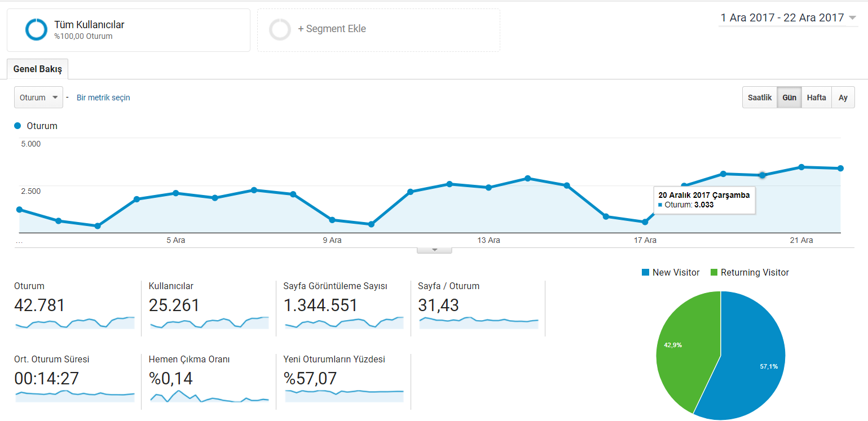The height and width of the screenshot is (421, 868).
Task: Click the Kullanıcılar sparkline chart
Action: [209, 323]
